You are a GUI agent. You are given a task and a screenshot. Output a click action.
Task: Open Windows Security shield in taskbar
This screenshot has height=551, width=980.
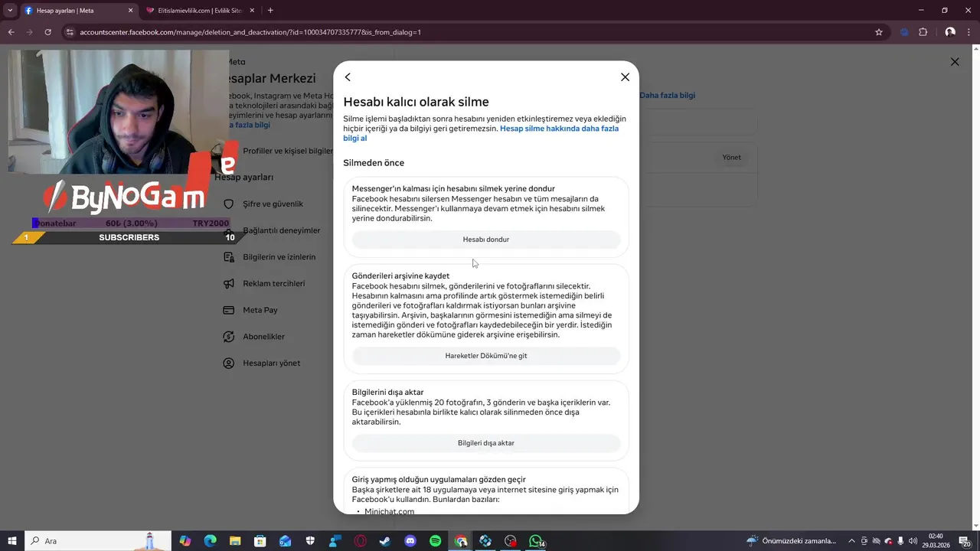coord(310,541)
